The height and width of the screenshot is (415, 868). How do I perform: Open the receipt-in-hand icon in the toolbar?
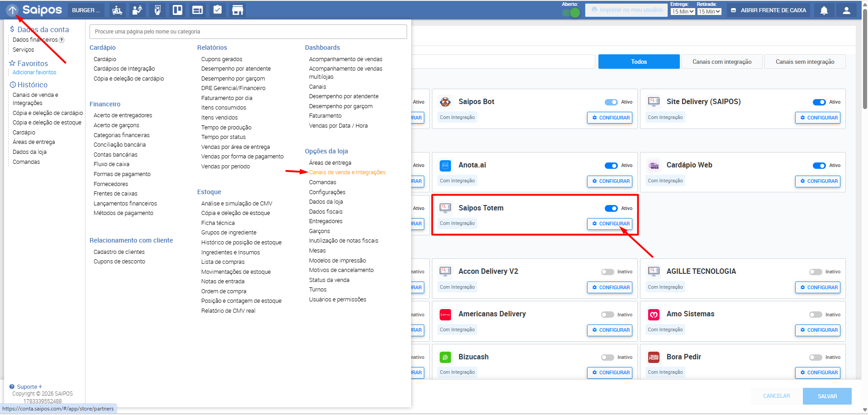157,10
